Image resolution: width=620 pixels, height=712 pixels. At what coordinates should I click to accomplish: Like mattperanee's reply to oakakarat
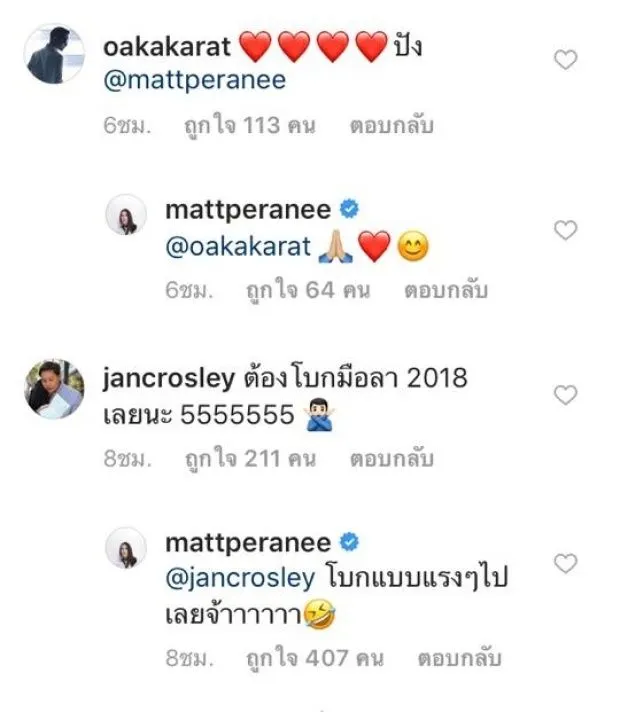(x=565, y=230)
